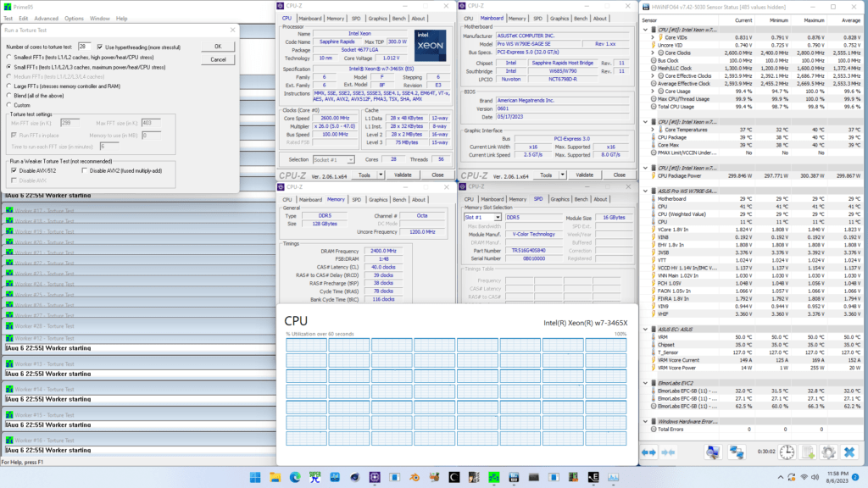Open Super Pi taskbar icon
Viewport: 868px width, 488px height.
pyautogui.click(x=315, y=477)
